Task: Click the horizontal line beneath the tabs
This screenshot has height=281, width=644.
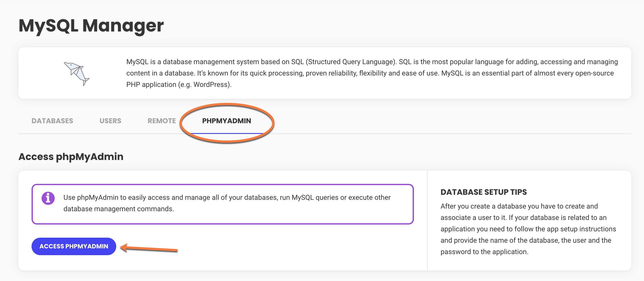Action: pos(450,134)
